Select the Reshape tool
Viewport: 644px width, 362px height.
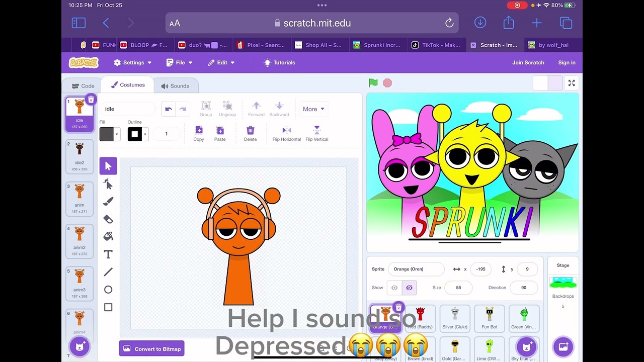(x=108, y=184)
